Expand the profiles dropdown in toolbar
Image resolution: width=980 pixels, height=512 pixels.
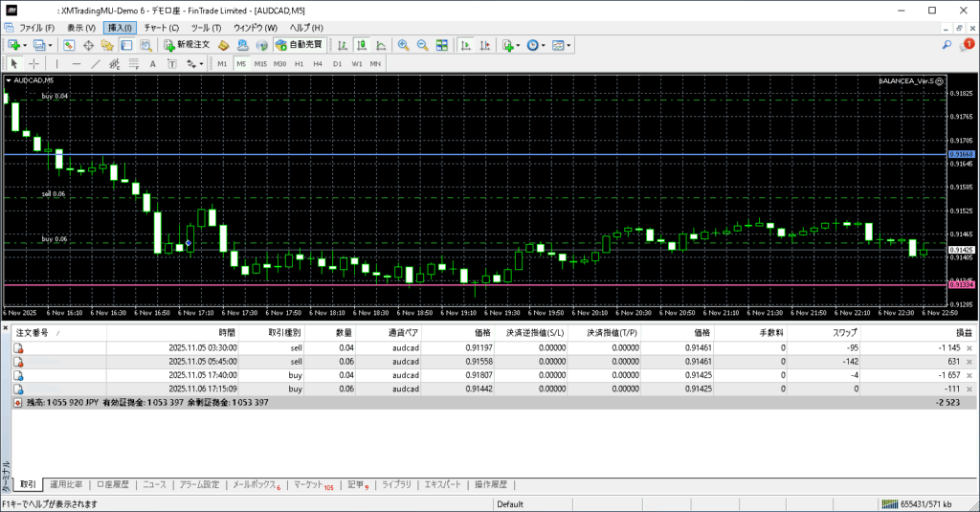51,45
